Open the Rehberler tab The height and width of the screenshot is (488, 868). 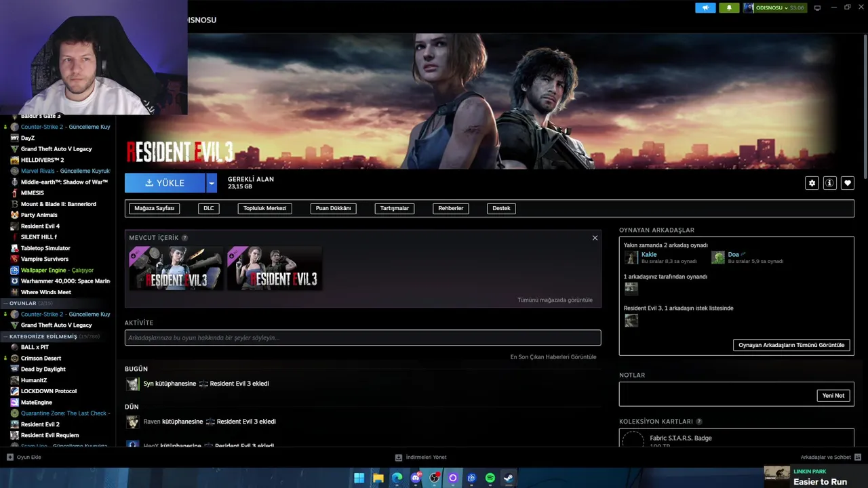(451, 208)
